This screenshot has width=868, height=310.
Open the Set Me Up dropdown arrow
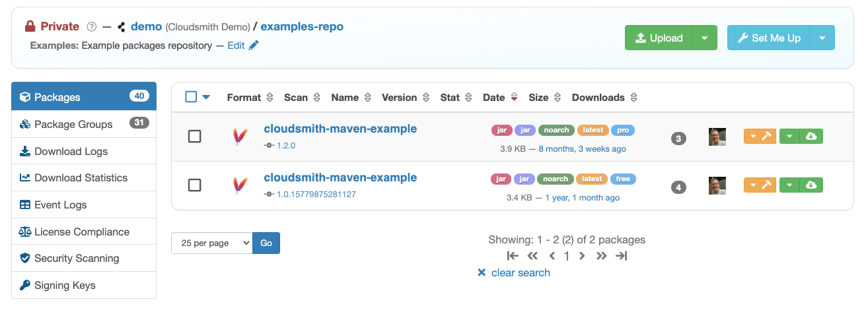click(822, 38)
